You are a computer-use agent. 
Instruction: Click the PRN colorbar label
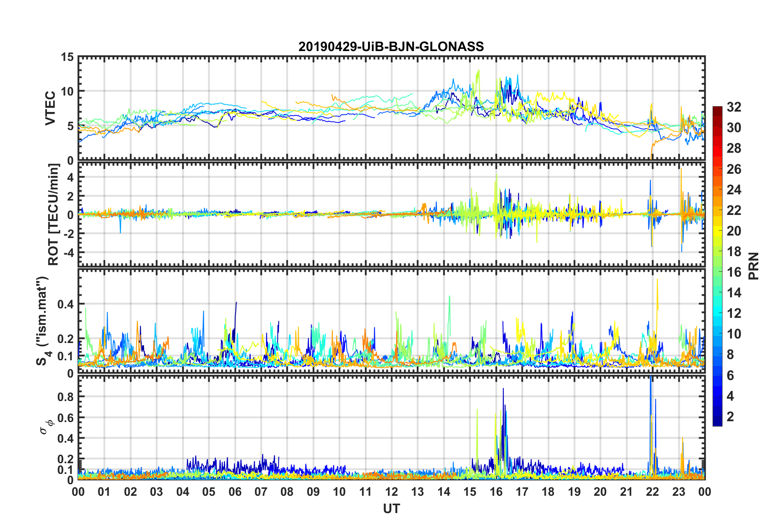point(754,266)
